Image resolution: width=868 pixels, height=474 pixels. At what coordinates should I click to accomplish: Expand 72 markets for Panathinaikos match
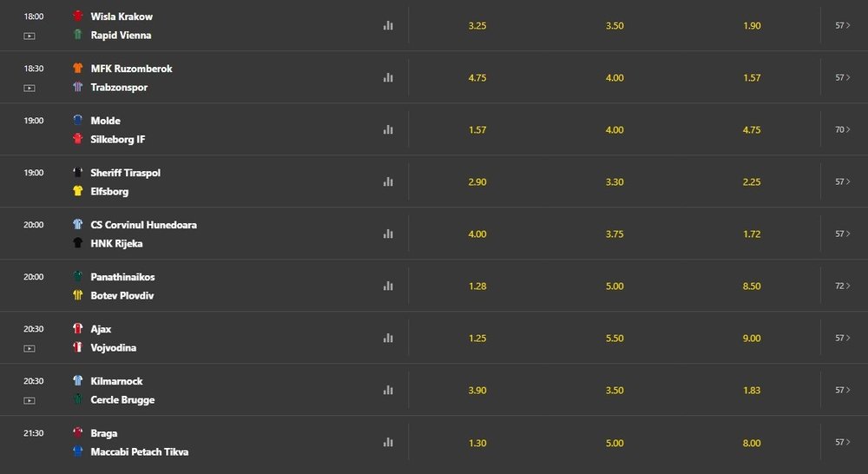843,286
